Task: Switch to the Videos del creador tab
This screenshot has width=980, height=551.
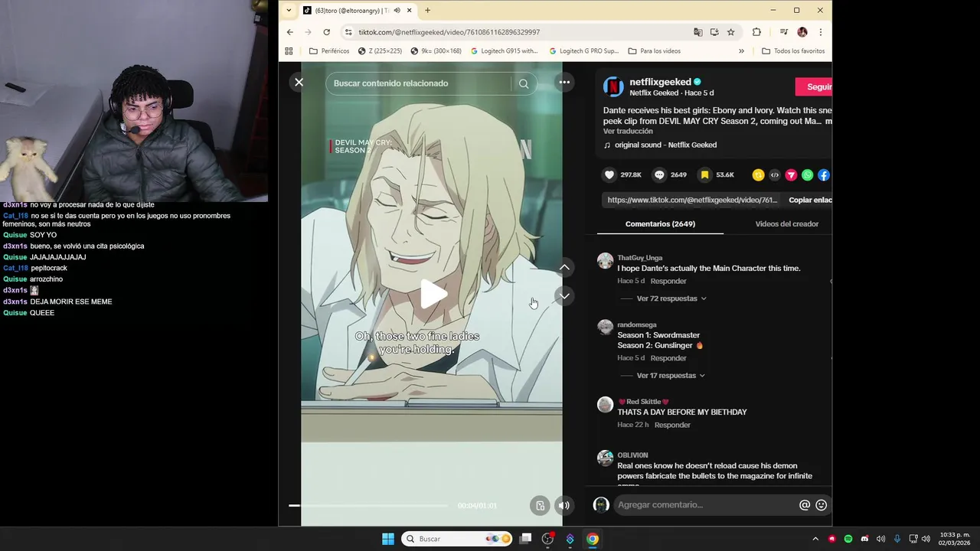Action: click(786, 224)
